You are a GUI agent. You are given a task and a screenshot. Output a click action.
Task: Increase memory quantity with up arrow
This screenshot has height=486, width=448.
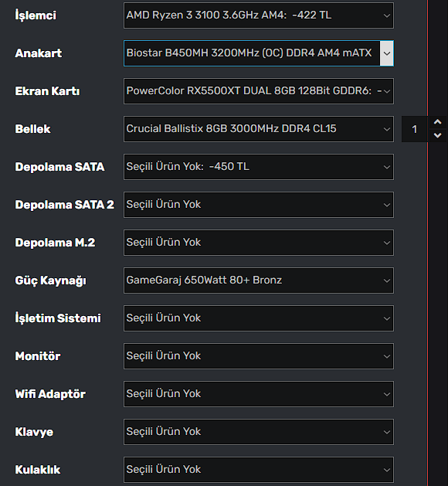click(x=437, y=122)
